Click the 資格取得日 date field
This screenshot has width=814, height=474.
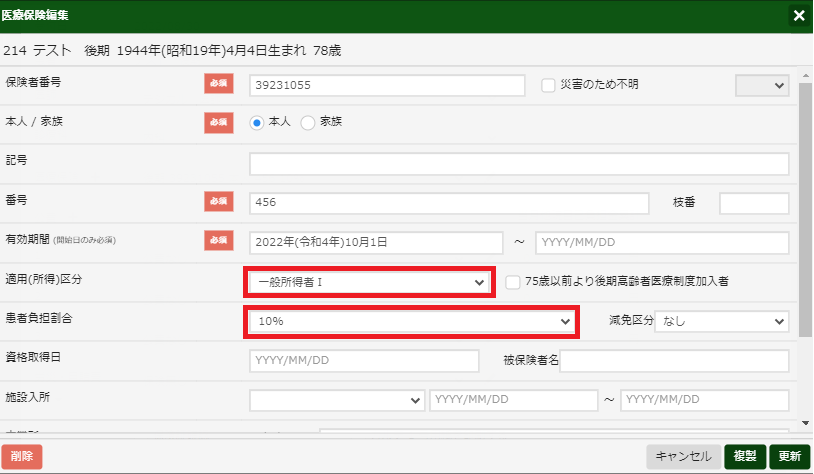(x=364, y=361)
